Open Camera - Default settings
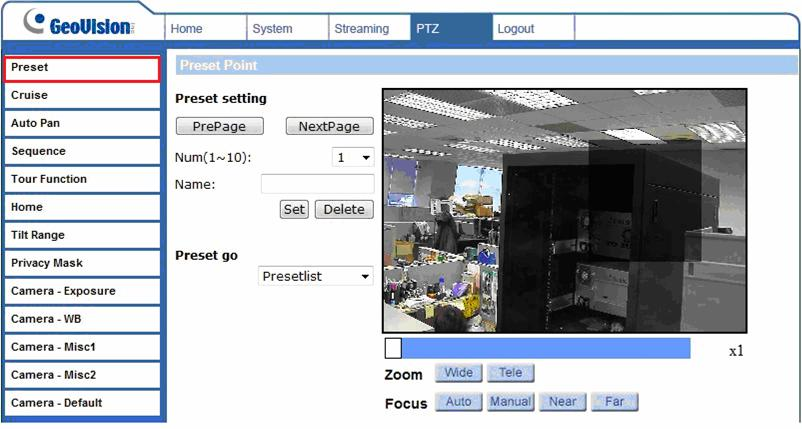 [82, 403]
